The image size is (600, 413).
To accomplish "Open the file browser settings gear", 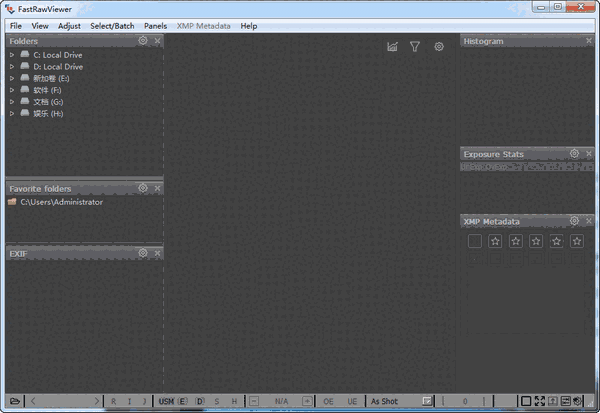I will [x=439, y=47].
